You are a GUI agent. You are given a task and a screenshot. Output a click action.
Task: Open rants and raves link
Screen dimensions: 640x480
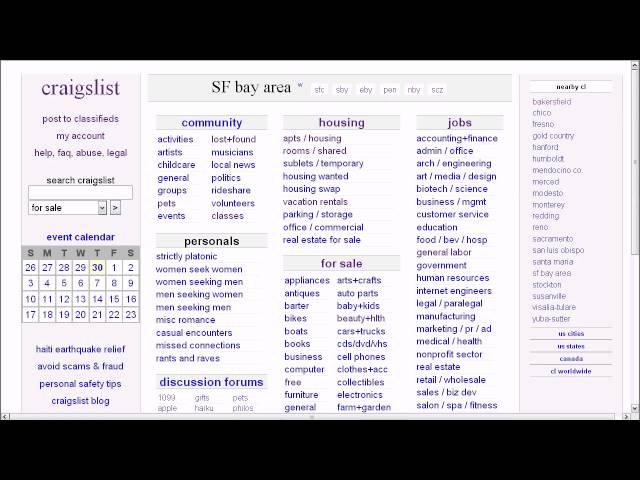pyautogui.click(x=188, y=358)
